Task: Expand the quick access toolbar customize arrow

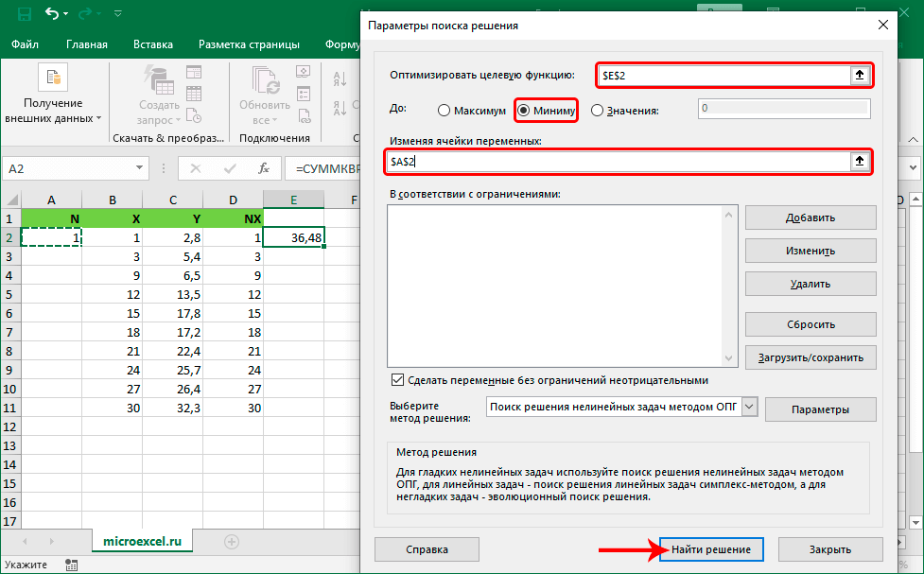Action: tap(117, 15)
